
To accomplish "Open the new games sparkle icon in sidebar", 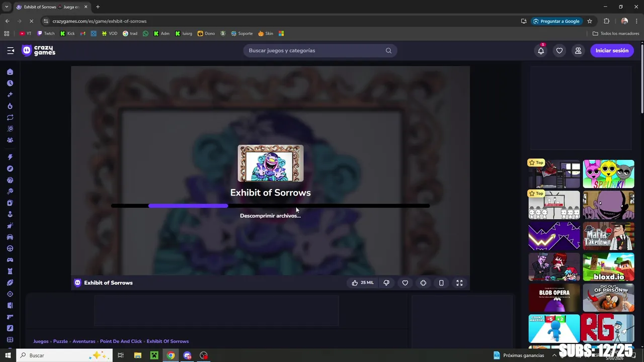I will point(10,95).
